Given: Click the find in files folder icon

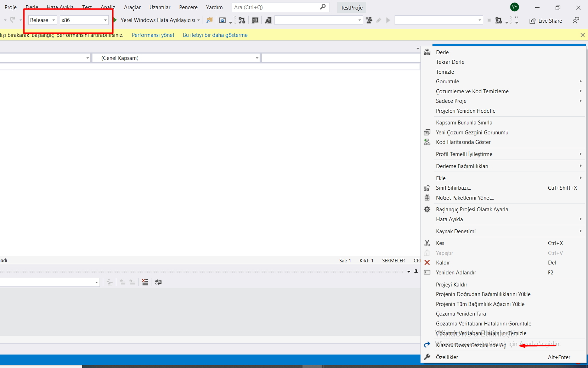Looking at the screenshot, I should pyautogui.click(x=209, y=20).
